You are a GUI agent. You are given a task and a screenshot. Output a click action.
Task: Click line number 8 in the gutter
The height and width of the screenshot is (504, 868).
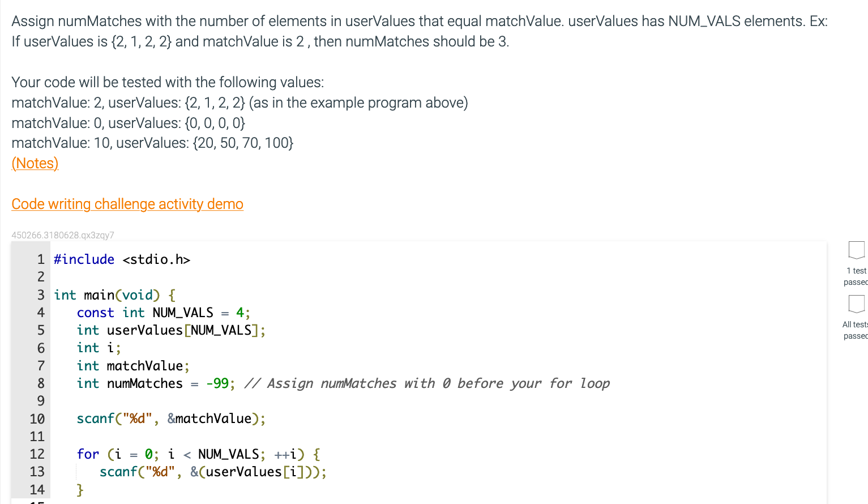coord(40,383)
